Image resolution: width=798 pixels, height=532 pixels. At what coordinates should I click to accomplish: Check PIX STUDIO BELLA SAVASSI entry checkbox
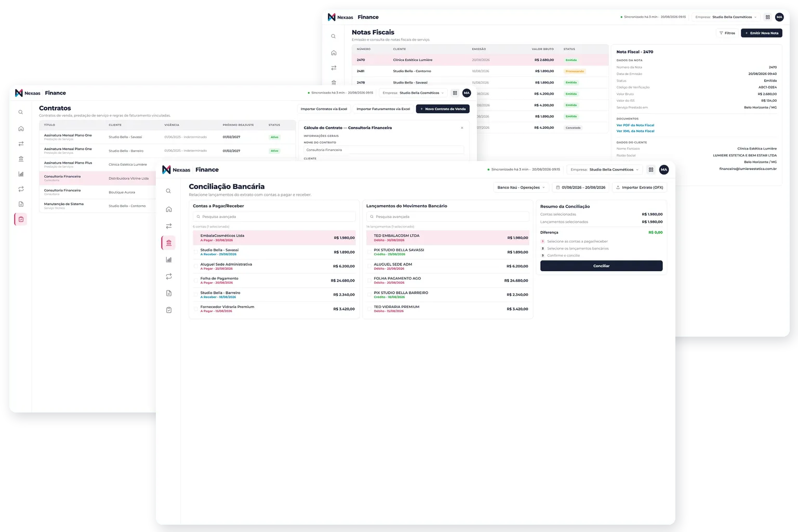pyautogui.click(x=369, y=252)
